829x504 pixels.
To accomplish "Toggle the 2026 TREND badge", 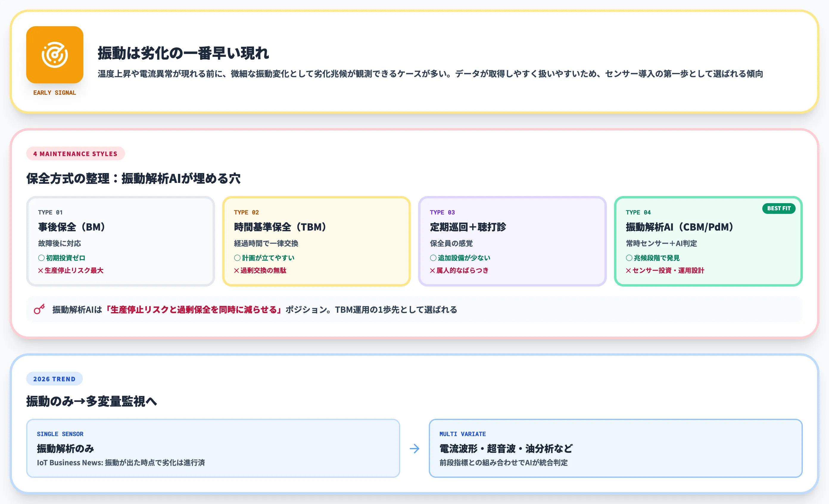I will [x=54, y=379].
